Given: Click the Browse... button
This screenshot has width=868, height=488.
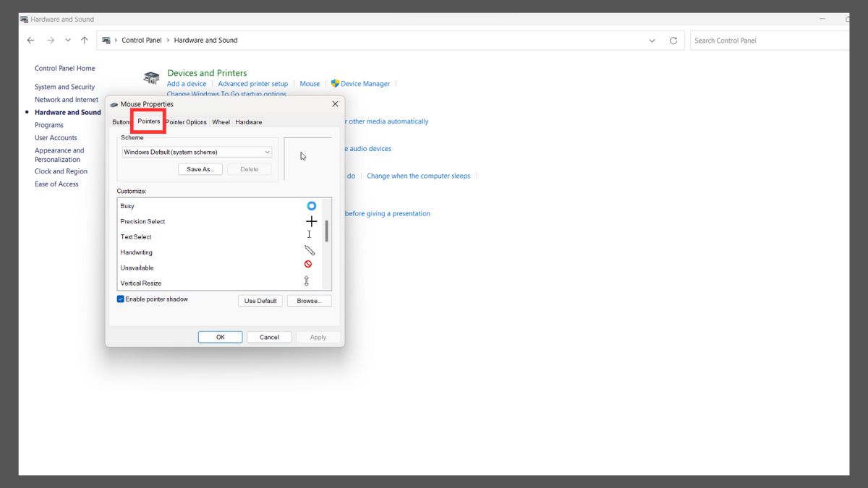Looking at the screenshot, I should point(309,301).
